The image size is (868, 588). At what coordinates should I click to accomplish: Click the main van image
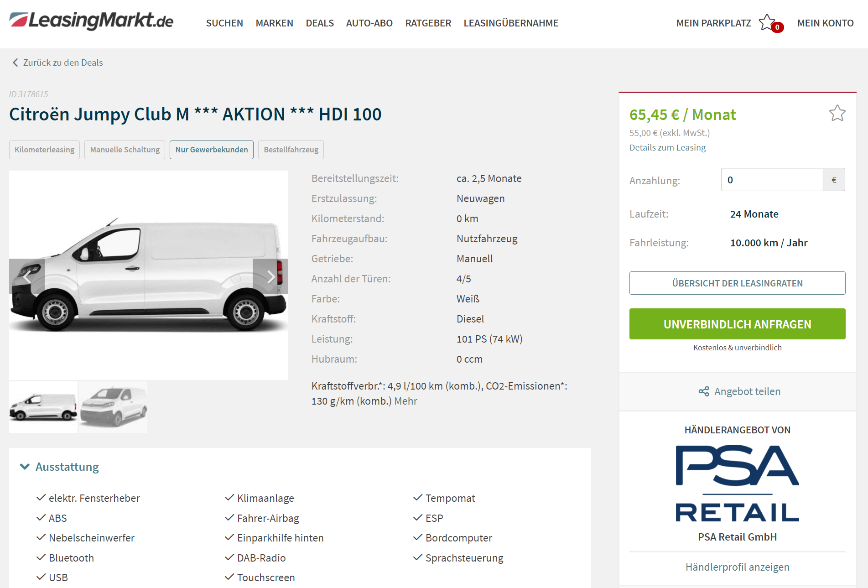click(x=149, y=275)
